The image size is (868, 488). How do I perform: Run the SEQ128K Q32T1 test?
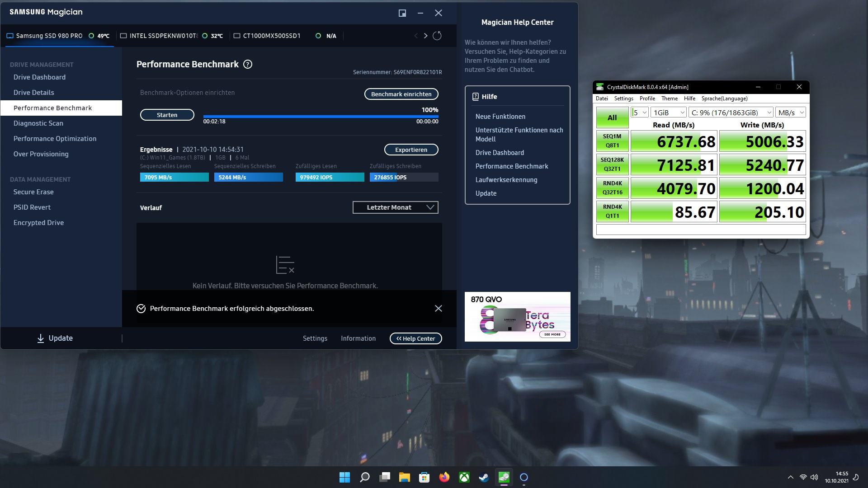612,164
